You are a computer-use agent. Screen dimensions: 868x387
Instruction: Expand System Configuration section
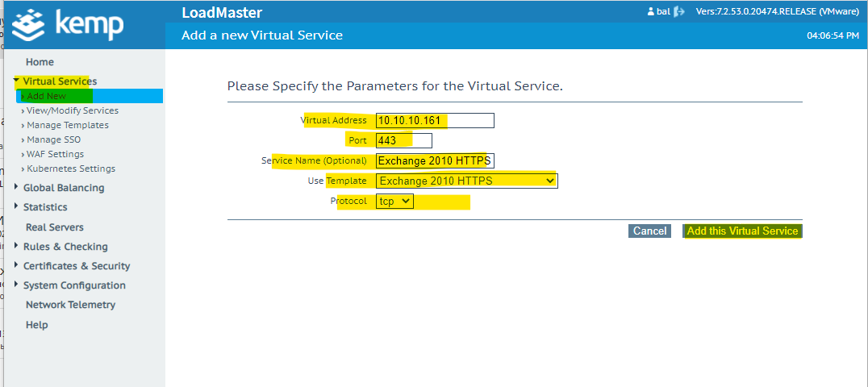[16, 285]
